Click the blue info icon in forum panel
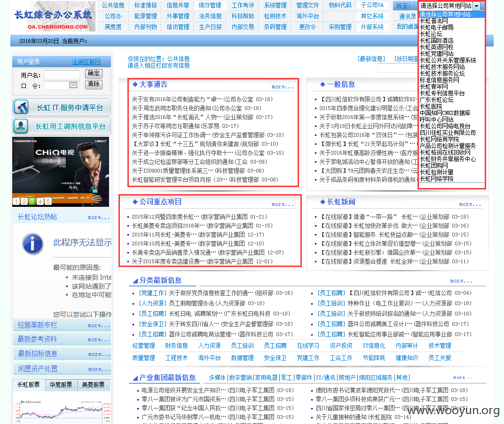 pos(32,243)
